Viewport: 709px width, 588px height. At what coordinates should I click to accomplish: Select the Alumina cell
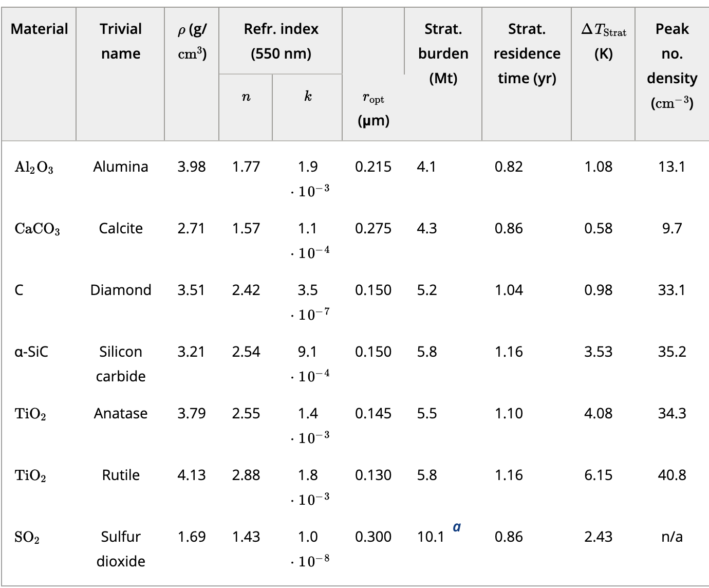point(121,167)
